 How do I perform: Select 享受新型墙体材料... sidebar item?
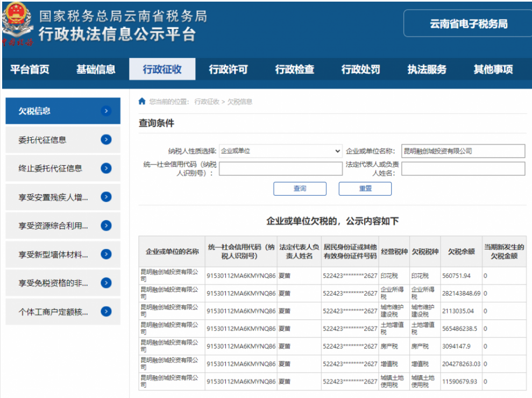[x=63, y=254]
